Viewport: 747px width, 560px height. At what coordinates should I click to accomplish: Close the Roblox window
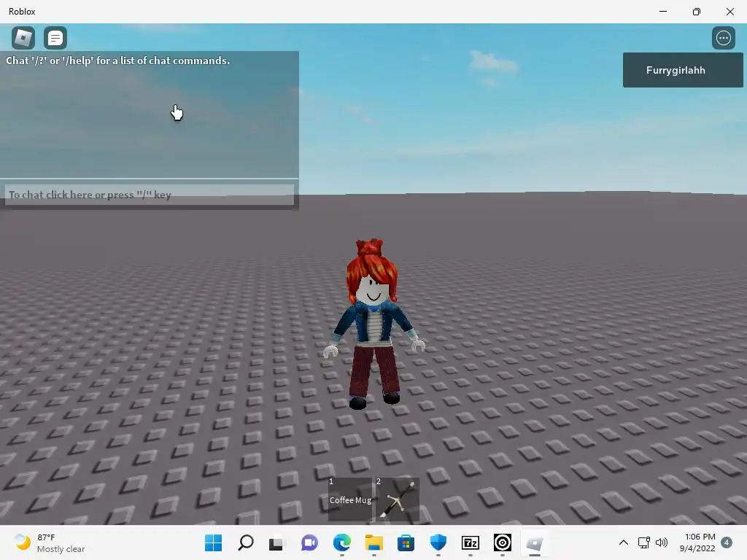click(729, 12)
